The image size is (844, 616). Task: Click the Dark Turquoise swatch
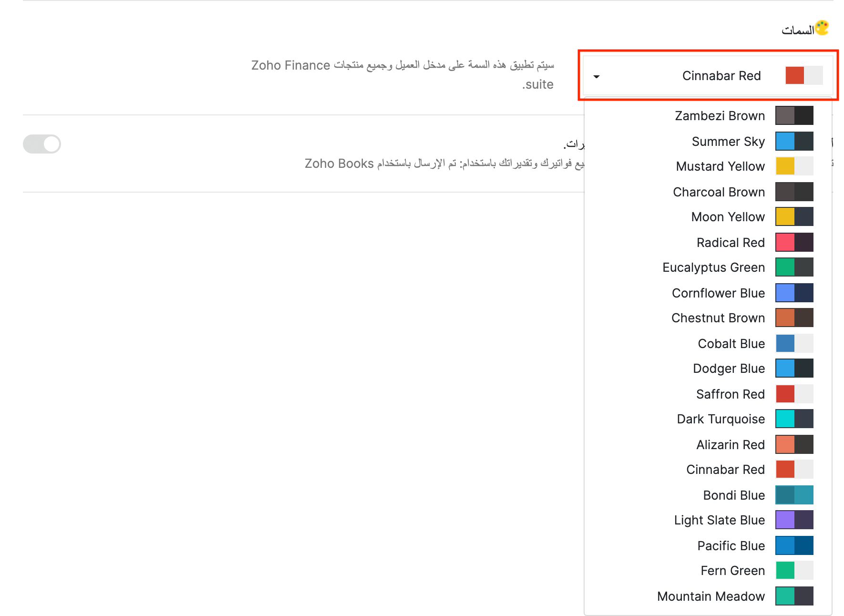click(794, 419)
